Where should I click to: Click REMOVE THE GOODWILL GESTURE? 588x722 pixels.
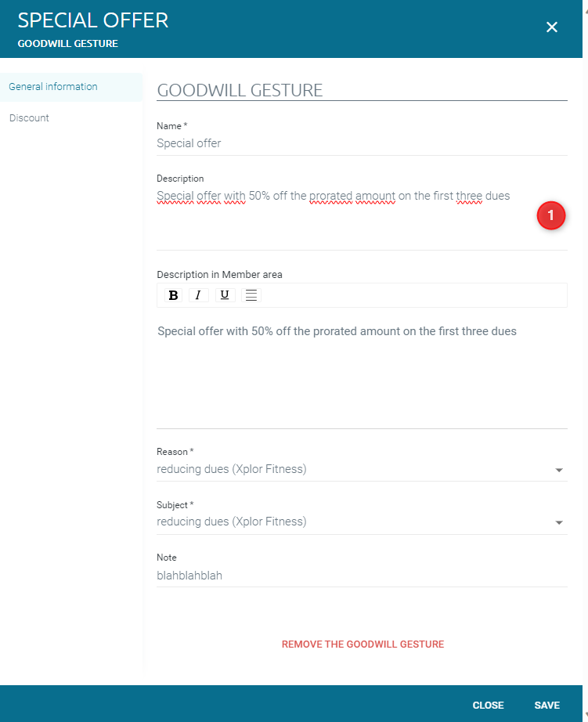363,644
